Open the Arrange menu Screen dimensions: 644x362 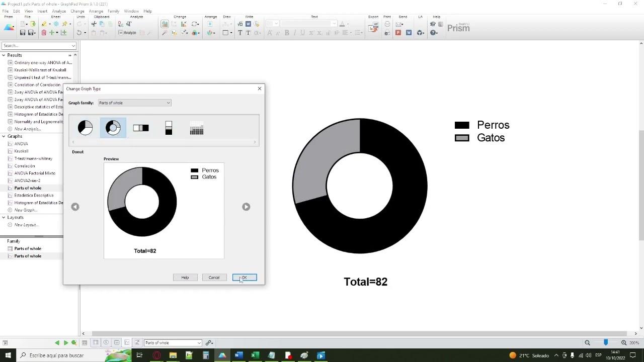[x=96, y=11]
